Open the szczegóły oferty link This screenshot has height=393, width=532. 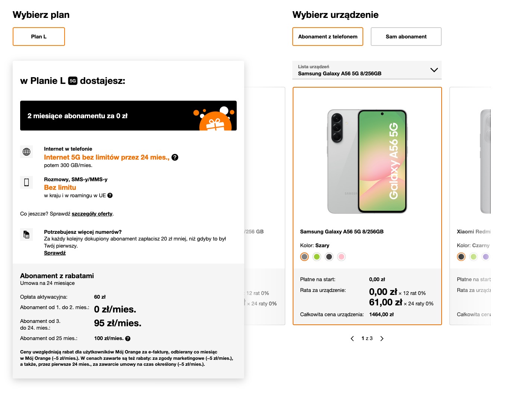click(x=92, y=214)
